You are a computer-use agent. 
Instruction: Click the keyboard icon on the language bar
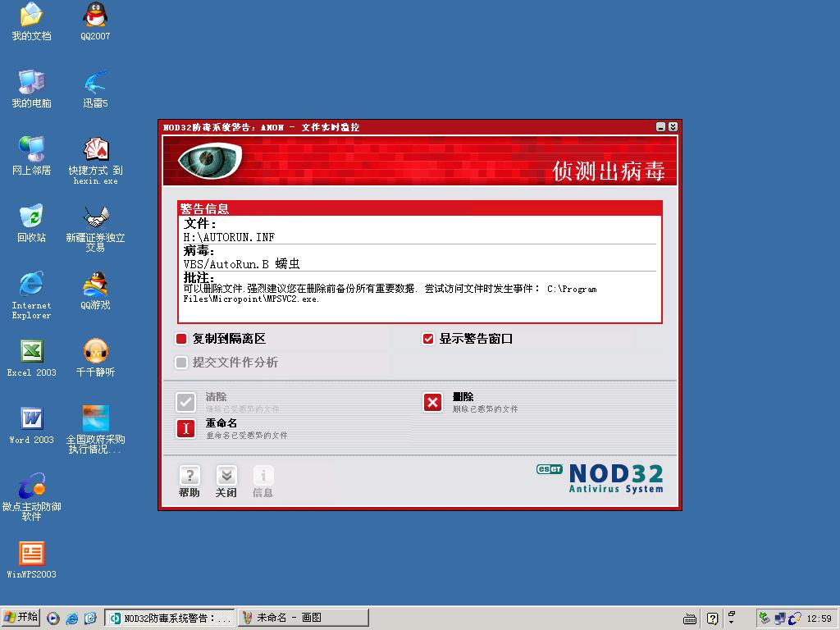[690, 619]
